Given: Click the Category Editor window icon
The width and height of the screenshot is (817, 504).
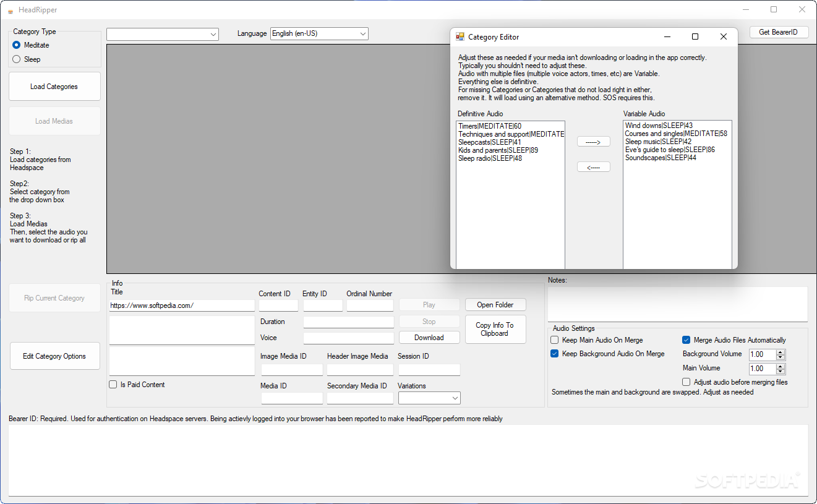Looking at the screenshot, I should coord(460,37).
